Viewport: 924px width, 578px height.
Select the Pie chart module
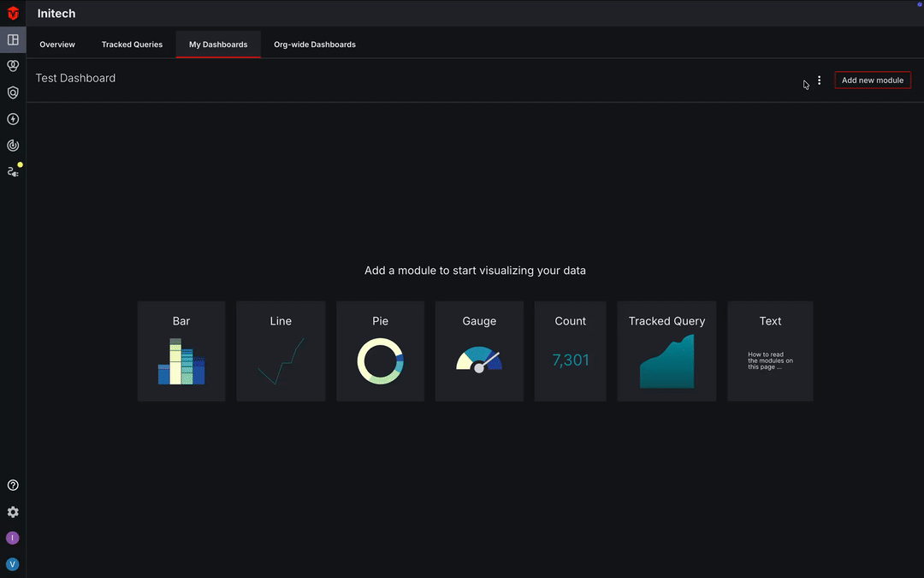tap(380, 350)
